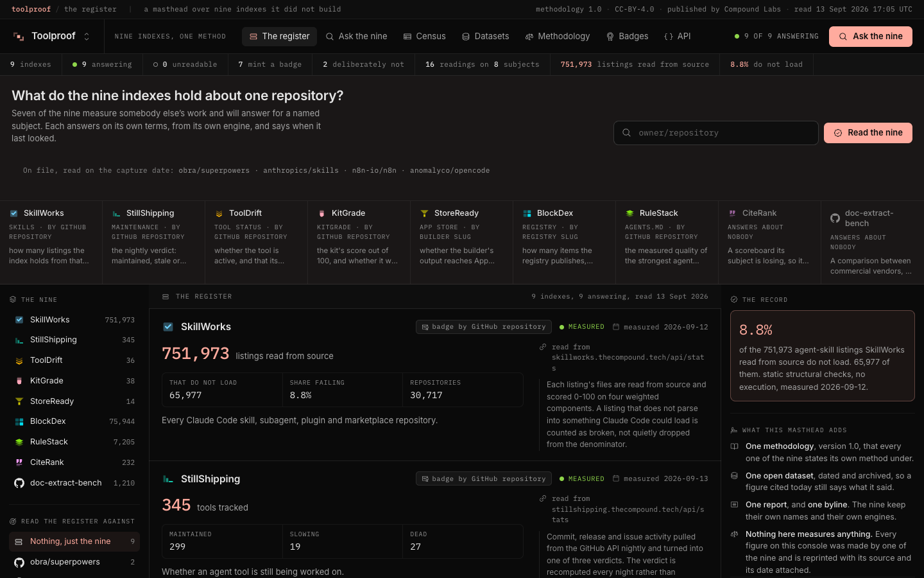Click the 16 readings on 8 subjects stat

pos(482,65)
